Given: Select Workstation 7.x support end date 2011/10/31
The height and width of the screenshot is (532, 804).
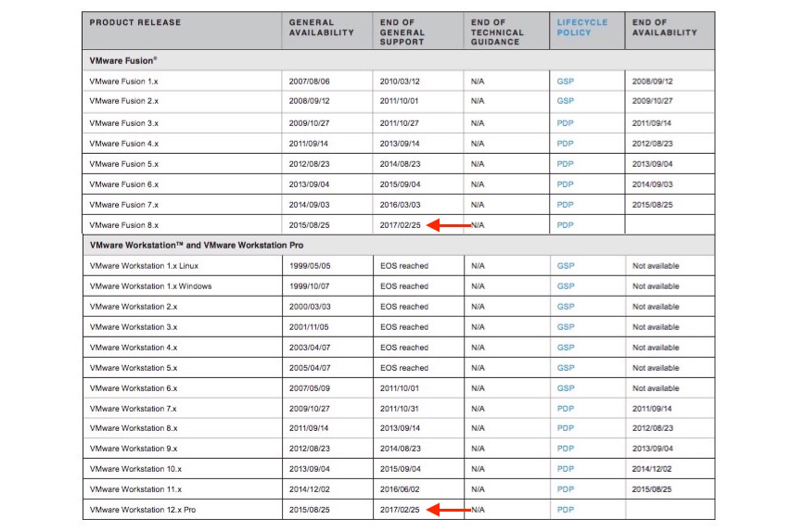Looking at the screenshot, I should point(400,409).
